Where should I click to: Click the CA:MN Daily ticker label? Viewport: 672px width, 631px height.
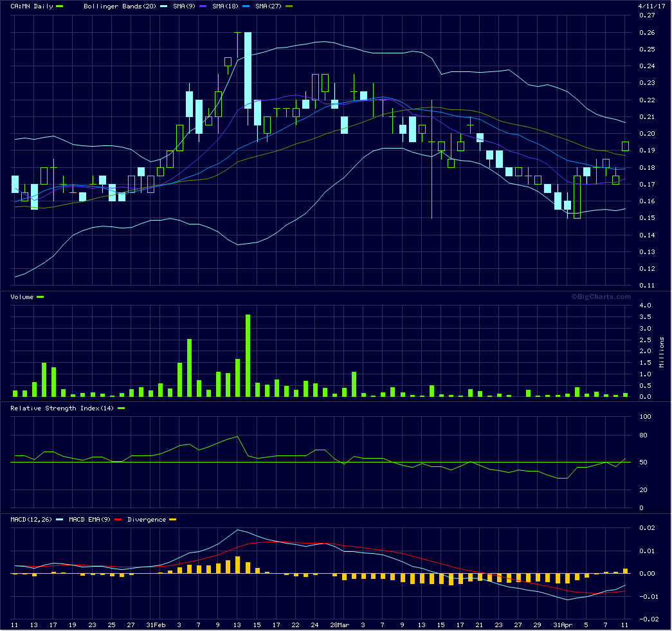coord(32,6)
